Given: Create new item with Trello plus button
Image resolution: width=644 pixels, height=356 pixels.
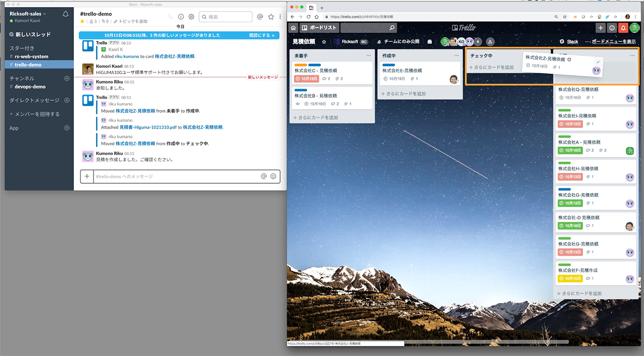Looking at the screenshot, I should click(x=600, y=28).
